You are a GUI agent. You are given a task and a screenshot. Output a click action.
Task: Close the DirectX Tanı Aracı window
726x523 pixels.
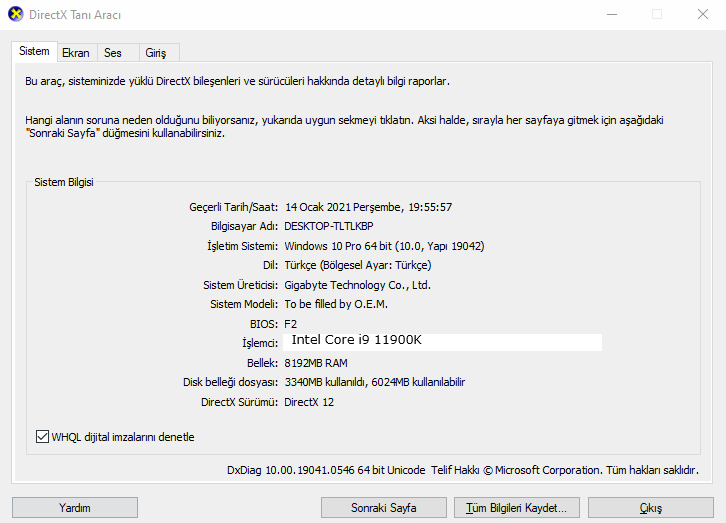(x=702, y=14)
